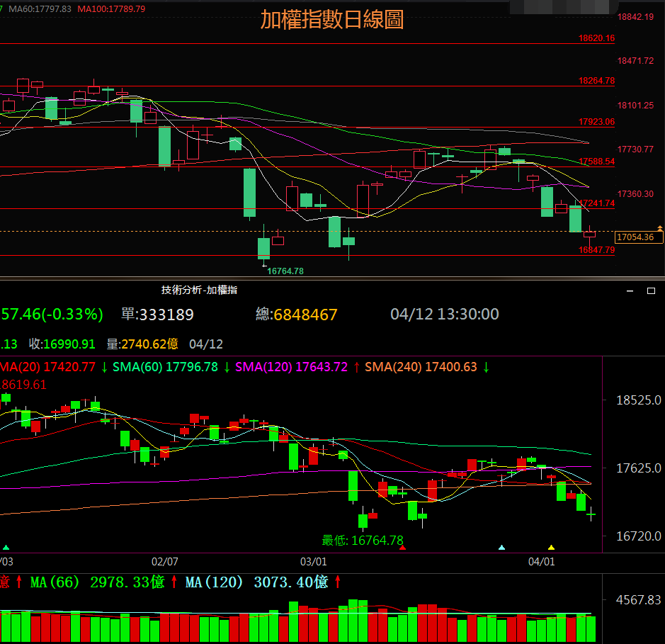Click the red triangle marker on date axis
Viewport: 665px width, 644px height.
coord(403,547)
